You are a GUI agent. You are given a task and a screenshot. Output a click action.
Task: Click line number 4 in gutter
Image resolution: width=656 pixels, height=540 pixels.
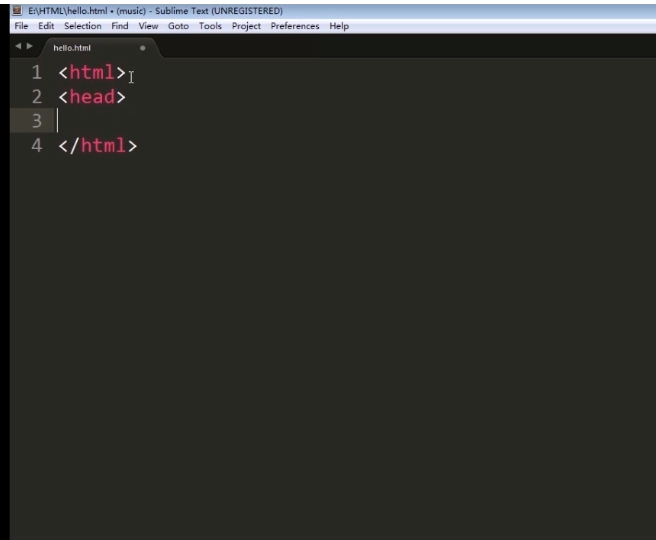pyautogui.click(x=37, y=146)
